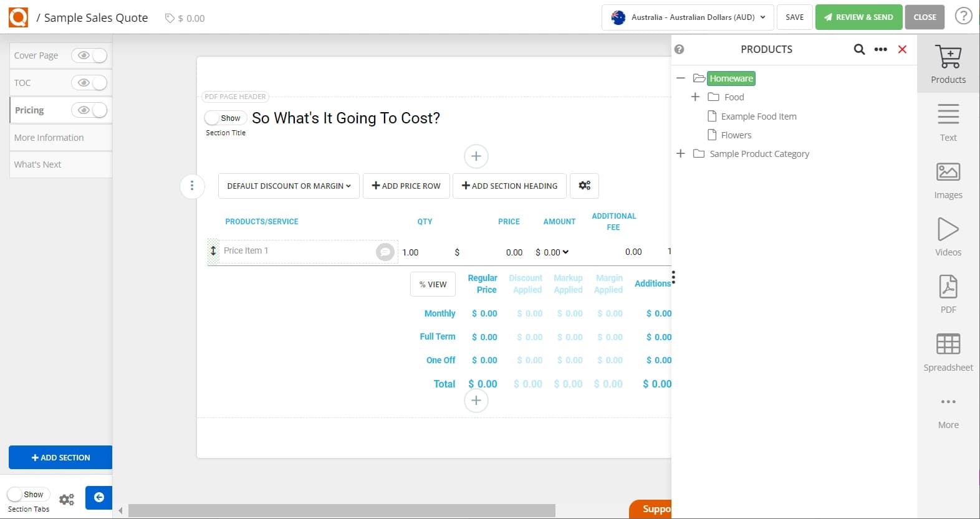
Task: Open Price Item 1 amount dropdown arrow
Action: pyautogui.click(x=565, y=252)
